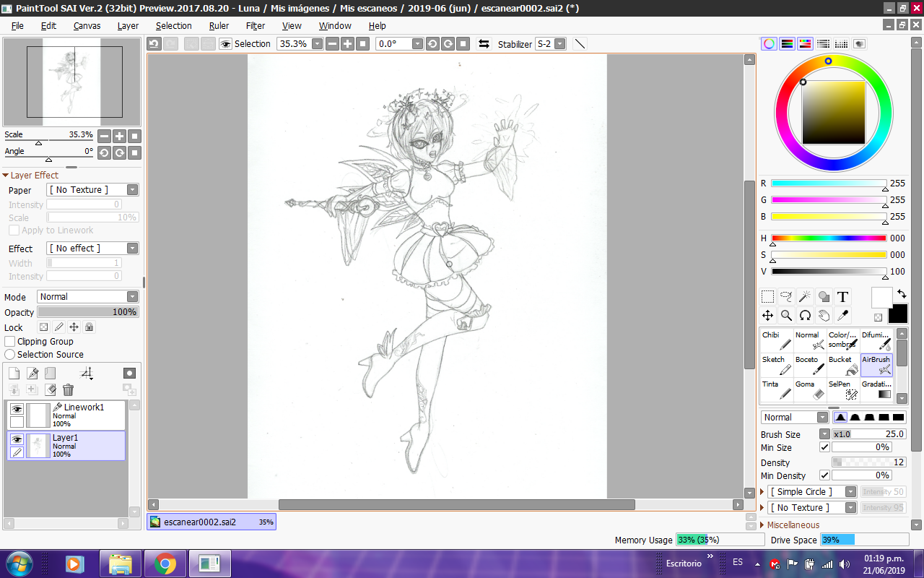Open the Canvas menu
The image size is (924, 578).
[x=87, y=26]
